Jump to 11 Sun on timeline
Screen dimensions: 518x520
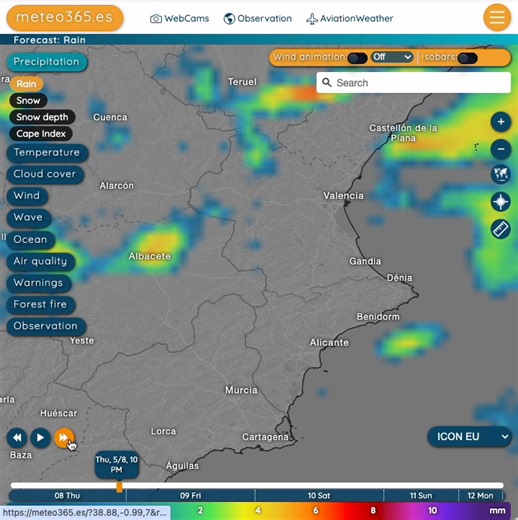point(421,496)
